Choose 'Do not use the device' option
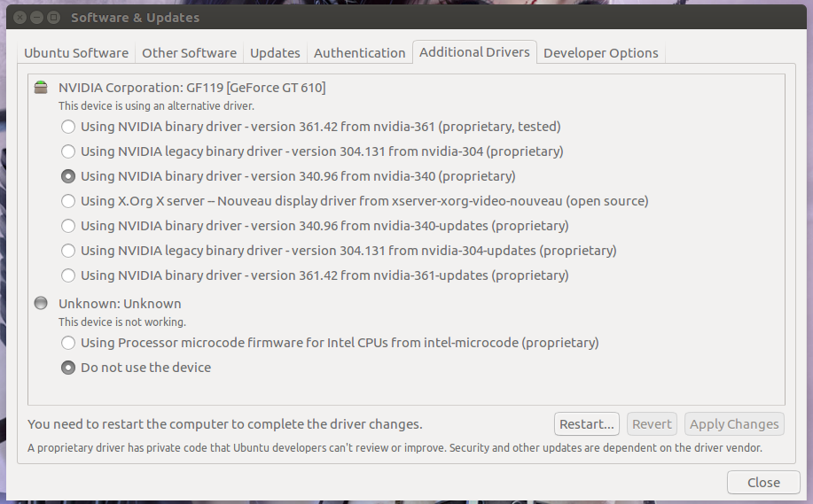Viewport: 813px width, 504px height. tap(68, 368)
